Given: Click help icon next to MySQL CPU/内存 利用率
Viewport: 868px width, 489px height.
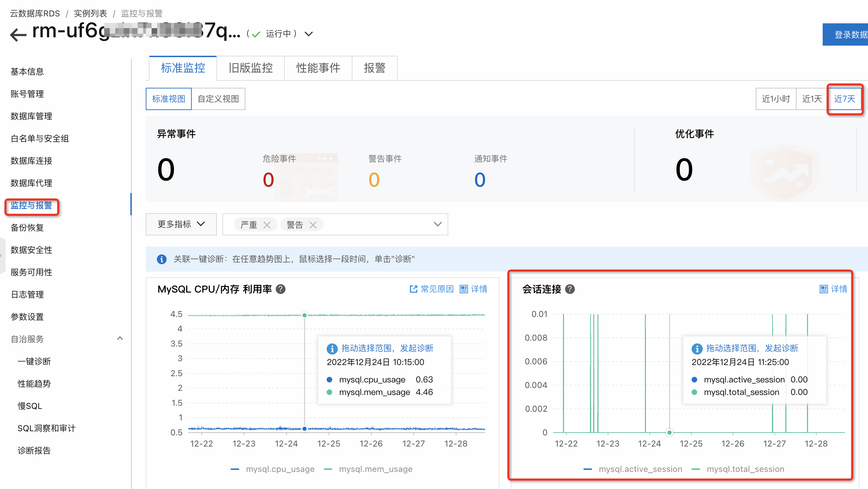Looking at the screenshot, I should pos(281,289).
